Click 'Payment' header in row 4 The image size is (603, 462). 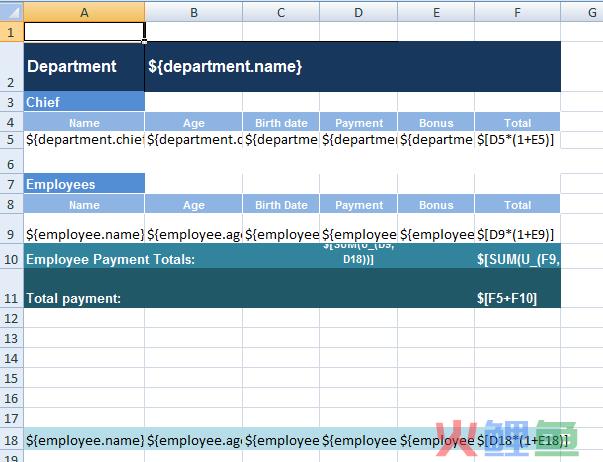click(358, 122)
